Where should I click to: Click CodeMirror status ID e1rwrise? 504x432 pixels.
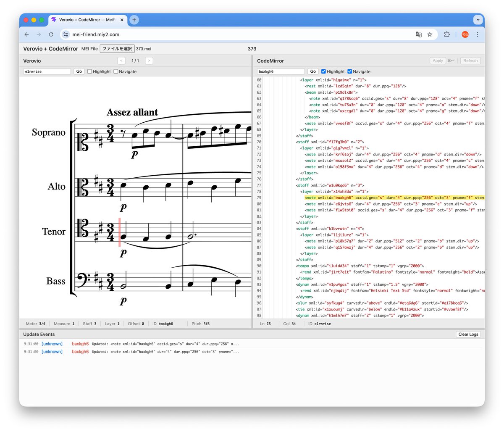[x=319, y=324]
